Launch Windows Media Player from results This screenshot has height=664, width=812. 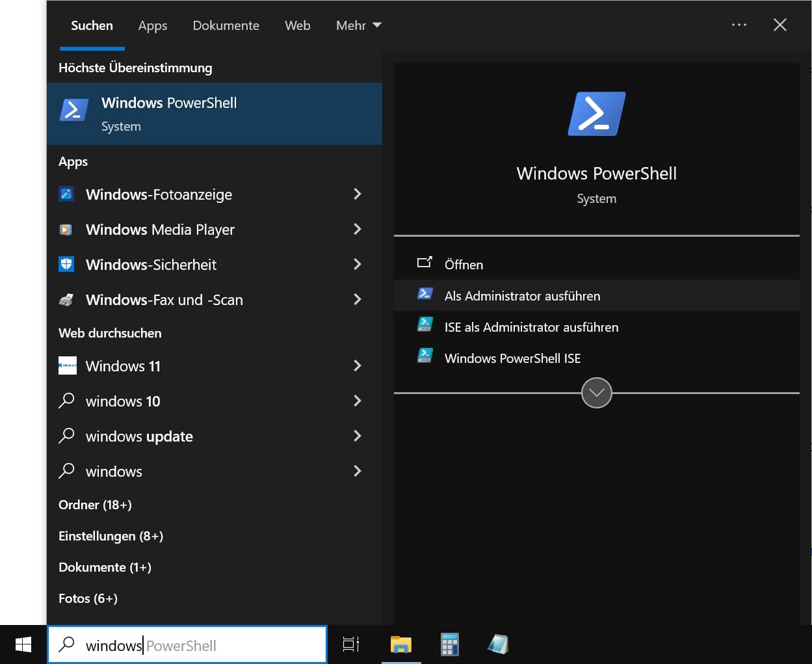[160, 230]
